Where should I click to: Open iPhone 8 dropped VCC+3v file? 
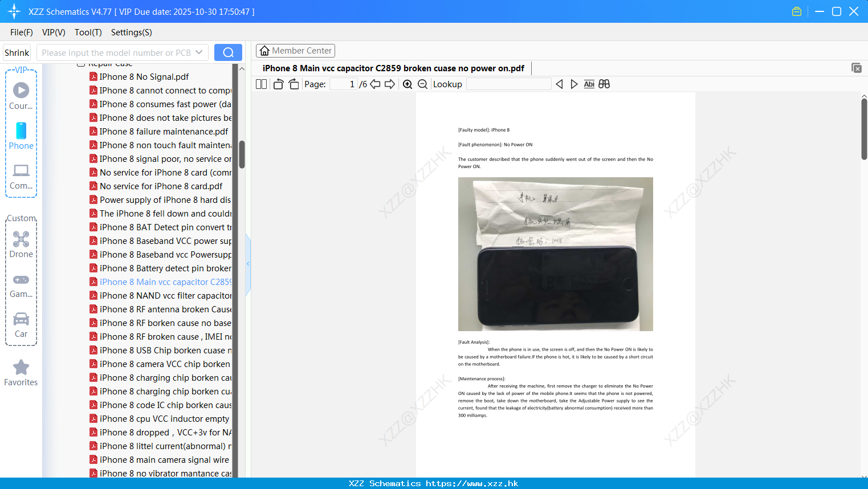pos(160,433)
